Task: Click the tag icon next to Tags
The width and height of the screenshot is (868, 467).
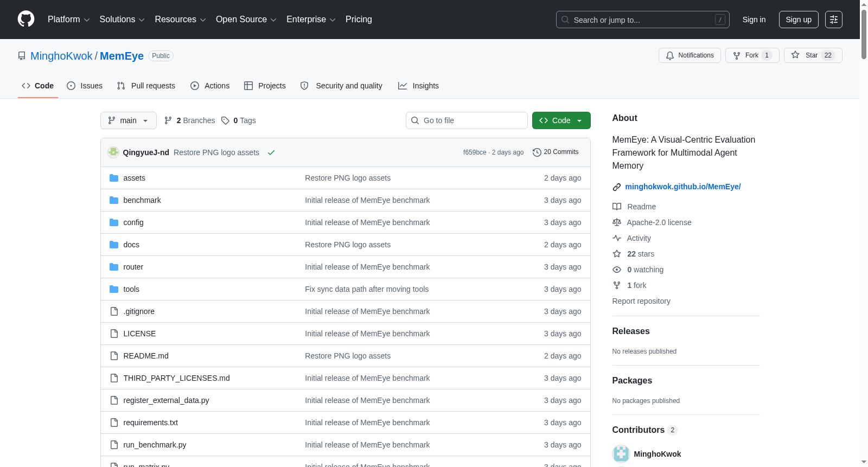Action: point(226,120)
